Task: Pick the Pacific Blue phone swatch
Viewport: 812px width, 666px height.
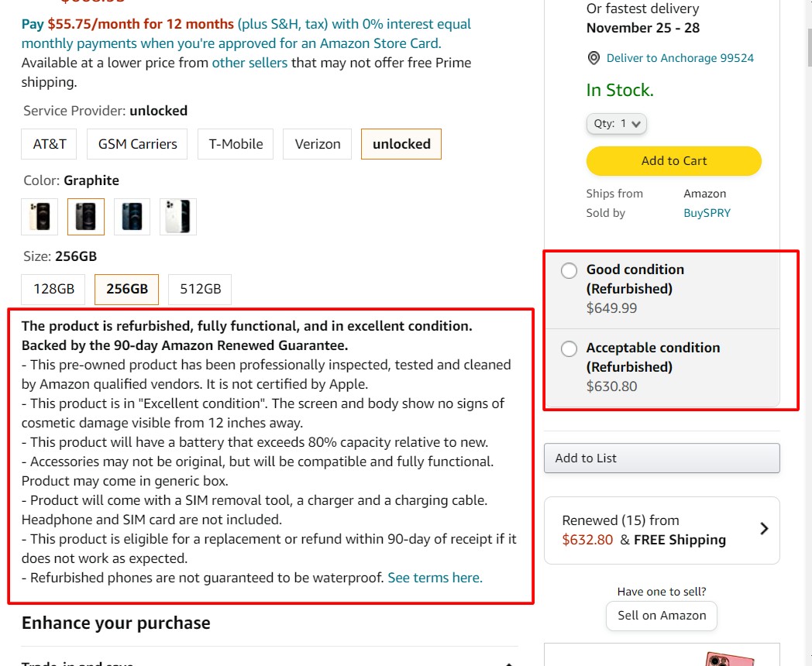Action: (x=132, y=216)
